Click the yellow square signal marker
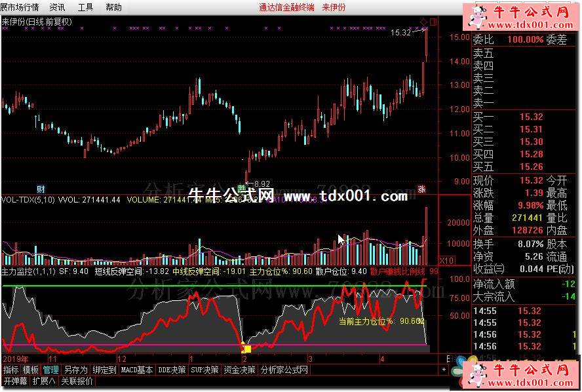Image resolution: width=582 pixels, height=392 pixels. coord(247,349)
